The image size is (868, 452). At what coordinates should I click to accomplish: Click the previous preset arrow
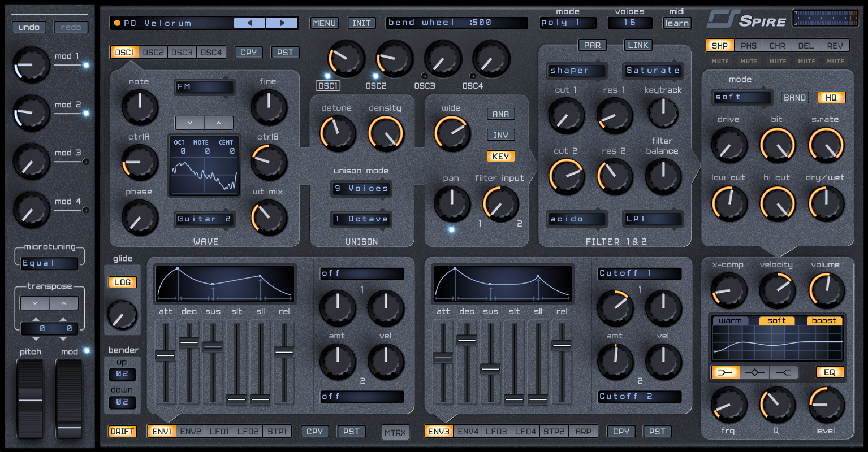pos(249,22)
